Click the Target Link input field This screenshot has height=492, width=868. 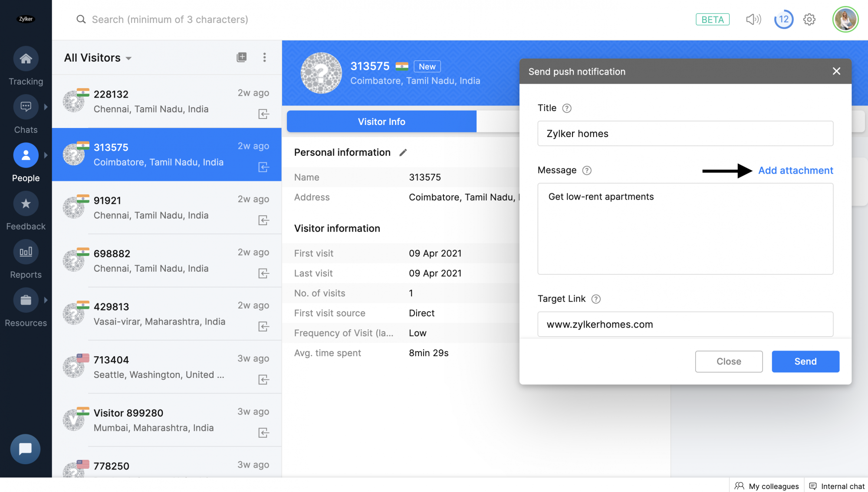click(685, 324)
